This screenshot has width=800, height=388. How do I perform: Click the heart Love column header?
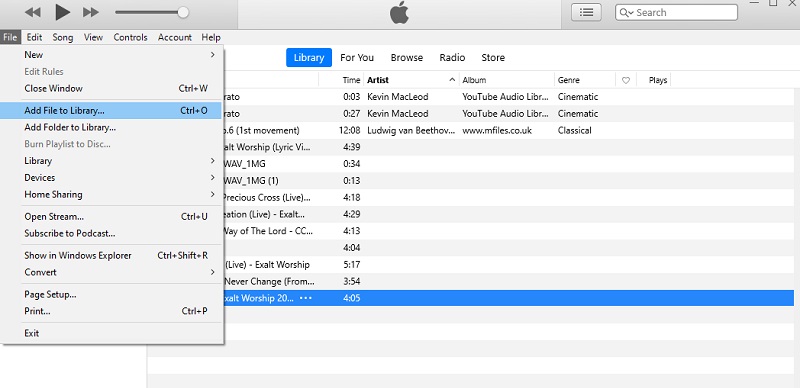tap(626, 80)
